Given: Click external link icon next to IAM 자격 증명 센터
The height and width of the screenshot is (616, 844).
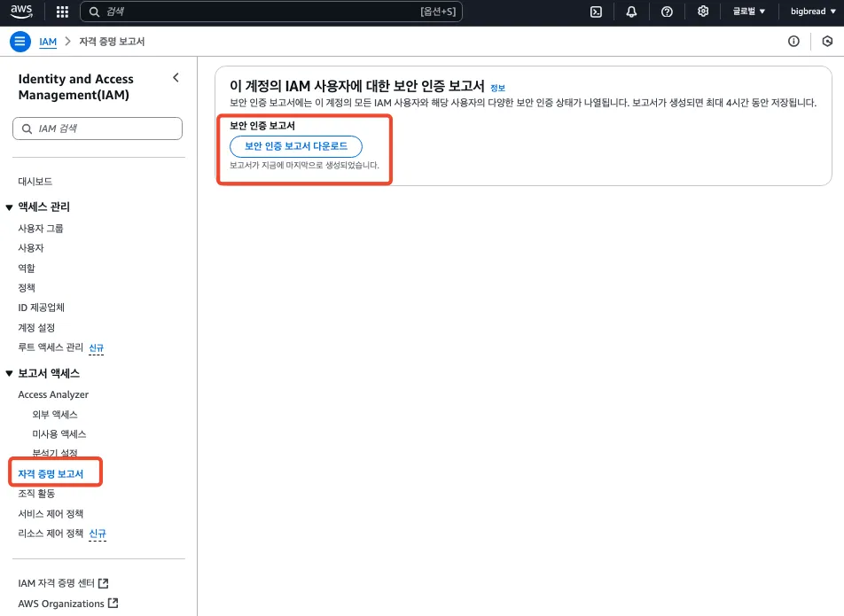Looking at the screenshot, I should (104, 583).
